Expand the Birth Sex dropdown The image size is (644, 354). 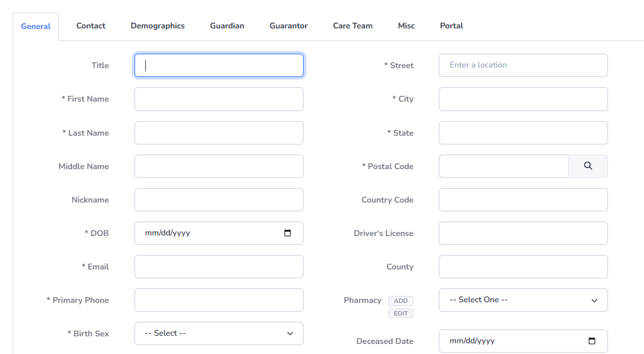218,333
